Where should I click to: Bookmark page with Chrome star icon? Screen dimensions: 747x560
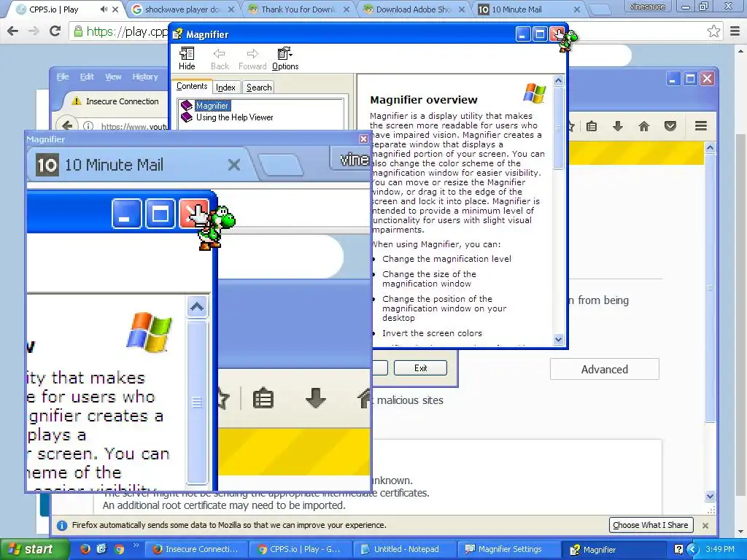pyautogui.click(x=713, y=31)
